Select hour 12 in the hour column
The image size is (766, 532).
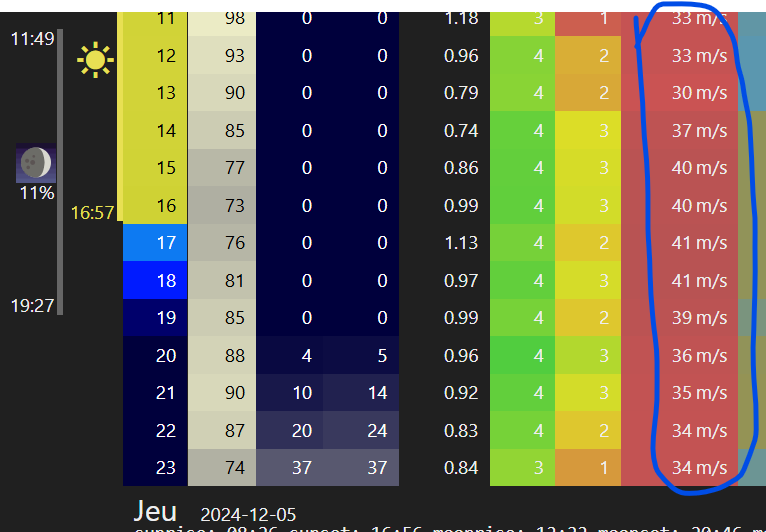click(x=155, y=55)
